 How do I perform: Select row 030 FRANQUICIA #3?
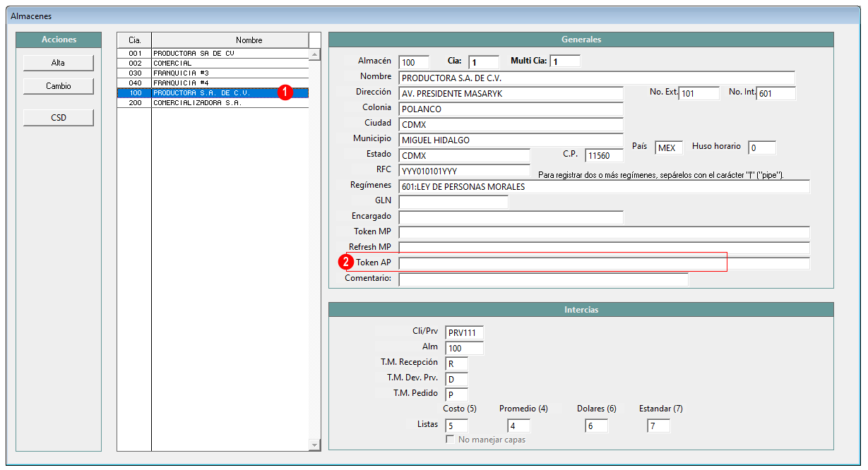213,73
